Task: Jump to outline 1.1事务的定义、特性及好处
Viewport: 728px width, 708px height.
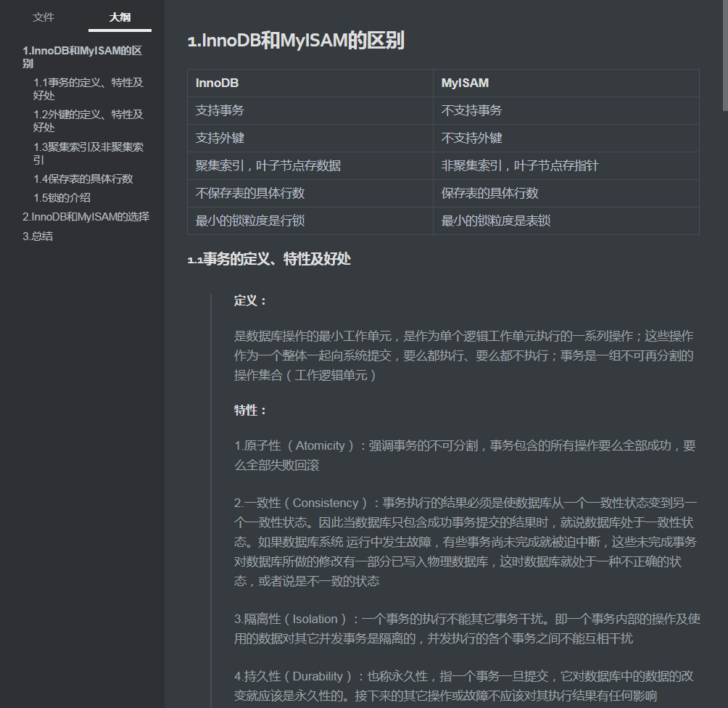Action: click(x=88, y=88)
